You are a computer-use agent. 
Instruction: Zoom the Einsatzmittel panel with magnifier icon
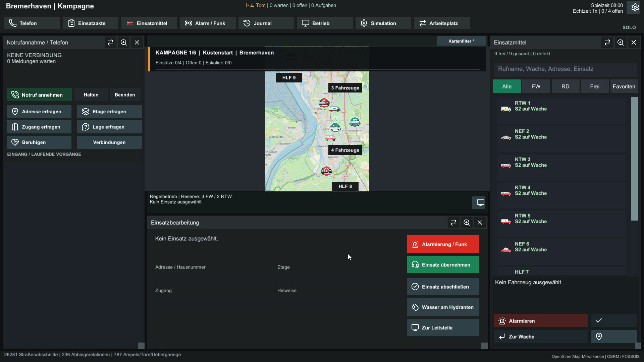click(x=621, y=43)
